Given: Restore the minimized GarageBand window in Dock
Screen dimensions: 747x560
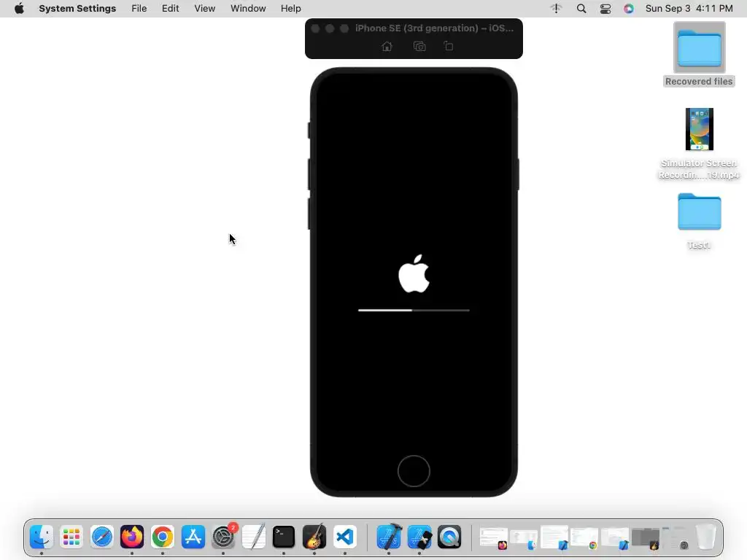Looking at the screenshot, I should coord(646,538).
